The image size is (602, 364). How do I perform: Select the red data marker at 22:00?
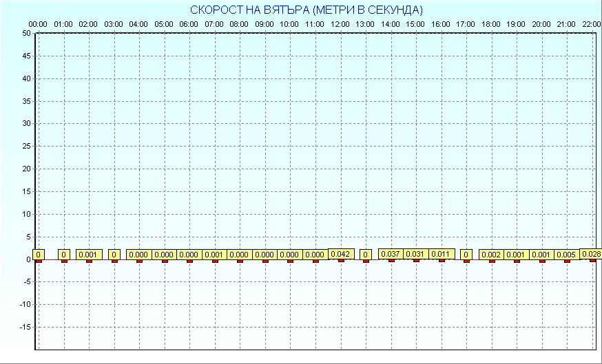pyautogui.click(x=592, y=260)
